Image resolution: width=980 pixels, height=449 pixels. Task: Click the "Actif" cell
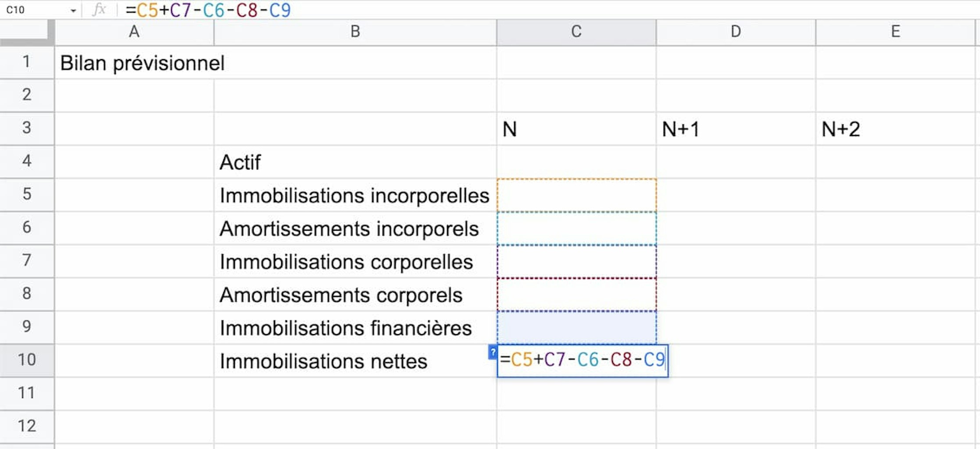tap(240, 162)
